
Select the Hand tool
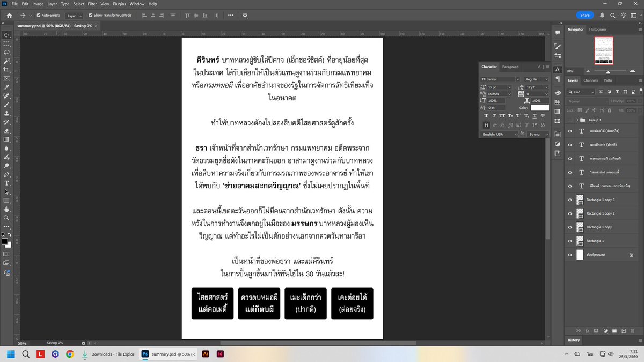pos(6,209)
